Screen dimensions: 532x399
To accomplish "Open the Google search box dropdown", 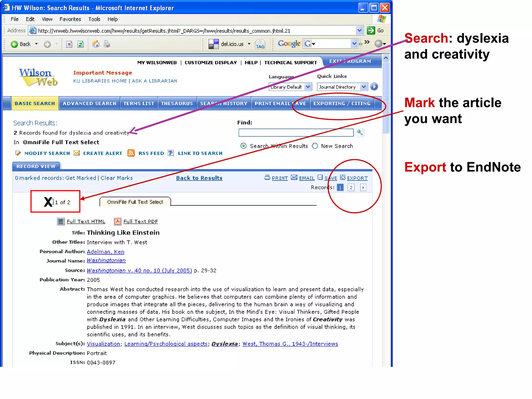I will [x=354, y=44].
